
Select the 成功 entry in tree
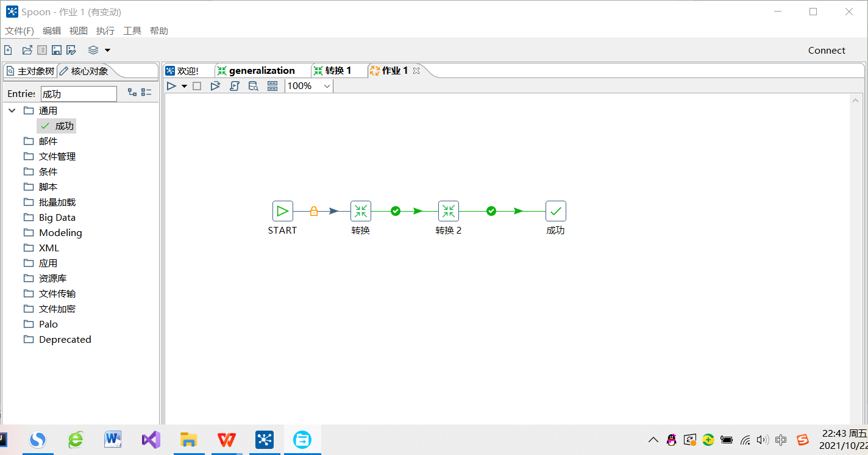click(57, 126)
